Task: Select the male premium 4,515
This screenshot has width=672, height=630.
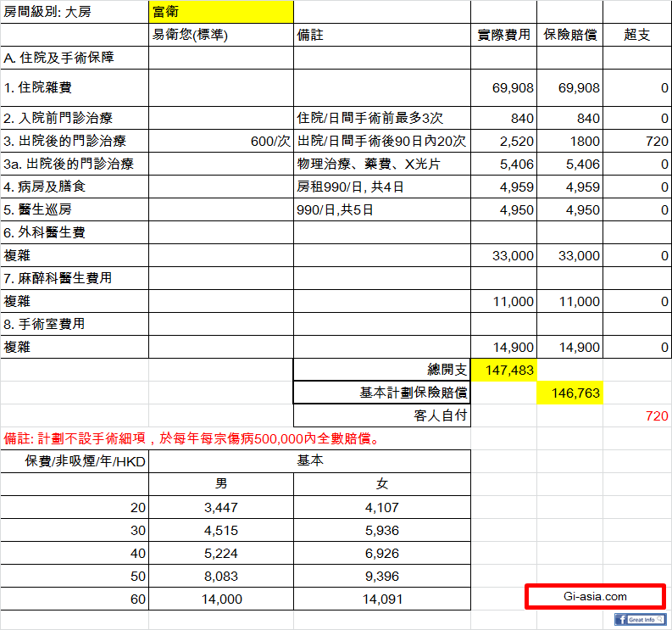Action: tap(221, 530)
